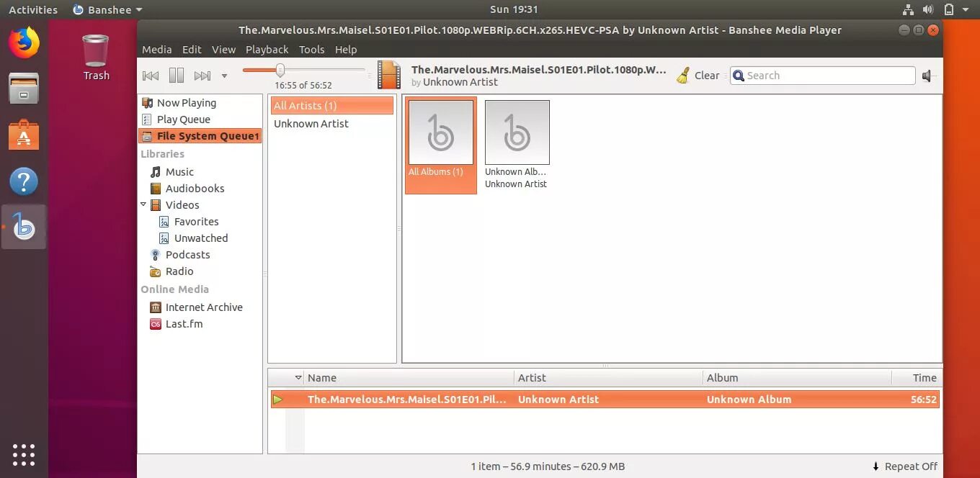Click the Clear broom button
This screenshot has width=980, height=478.
coord(698,76)
